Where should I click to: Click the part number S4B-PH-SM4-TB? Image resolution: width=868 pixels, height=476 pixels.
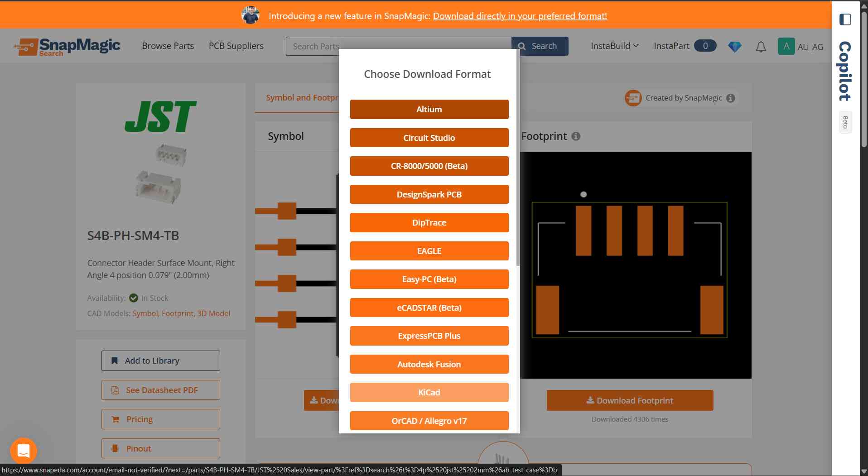tap(133, 236)
